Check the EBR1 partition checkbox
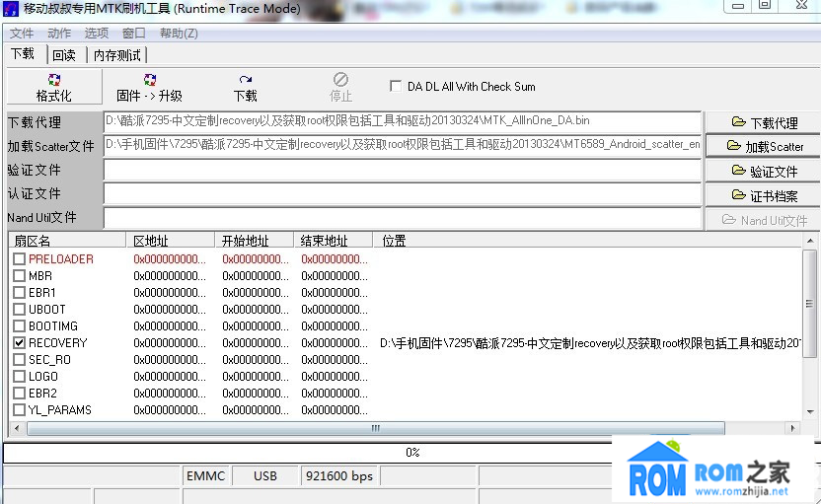This screenshot has width=821, height=504. click(x=20, y=292)
